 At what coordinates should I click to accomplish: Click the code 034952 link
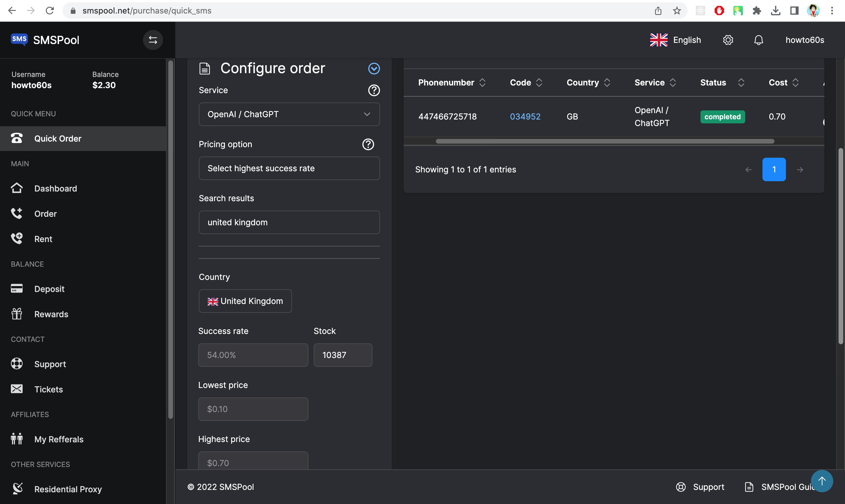coord(525,117)
